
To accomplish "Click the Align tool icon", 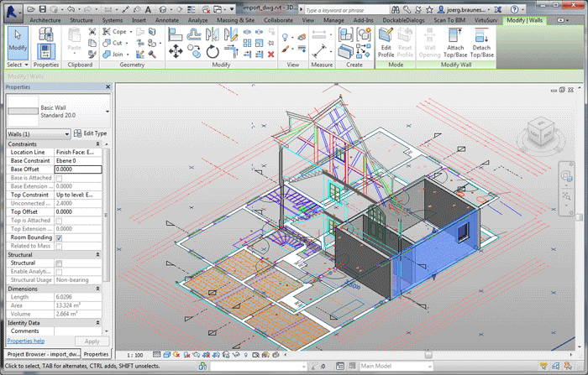I will point(175,35).
